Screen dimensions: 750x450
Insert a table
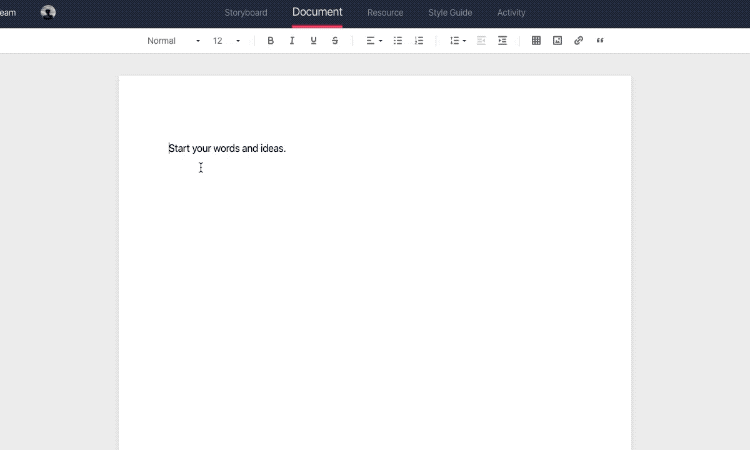(x=536, y=41)
